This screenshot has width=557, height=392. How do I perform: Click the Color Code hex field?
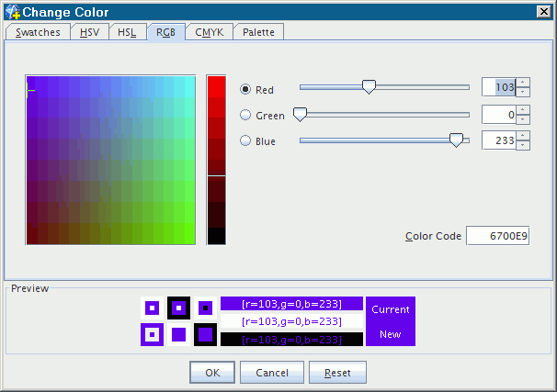click(497, 236)
